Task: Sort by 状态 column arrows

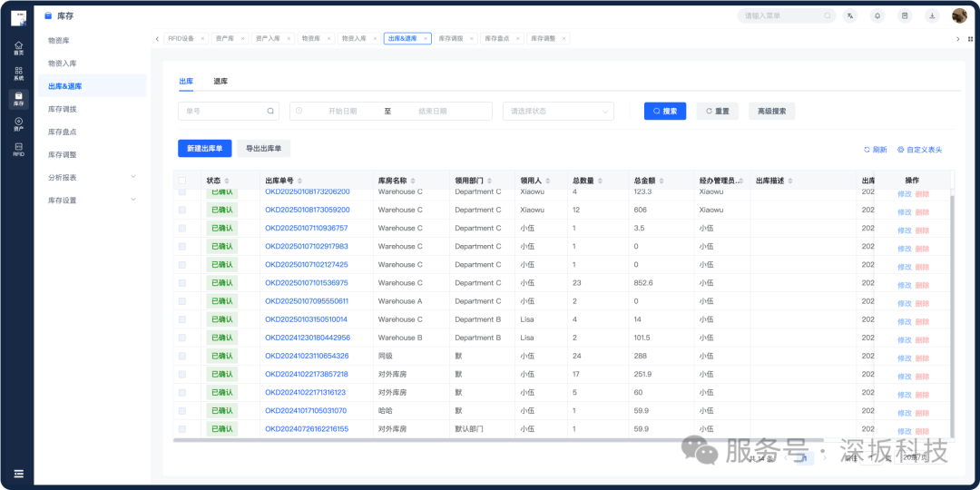Action: coord(227,181)
